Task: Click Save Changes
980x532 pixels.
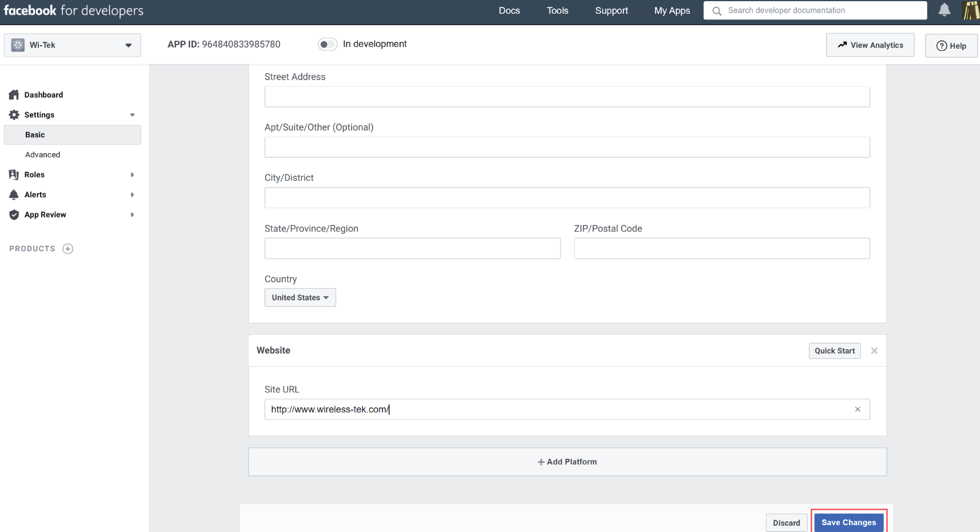Action: click(x=849, y=522)
